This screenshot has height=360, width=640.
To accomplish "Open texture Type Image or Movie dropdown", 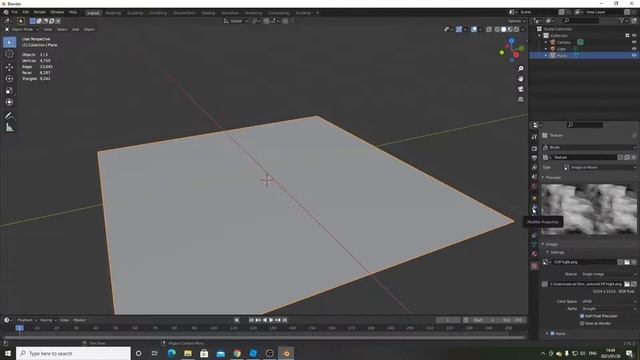I will 600,167.
